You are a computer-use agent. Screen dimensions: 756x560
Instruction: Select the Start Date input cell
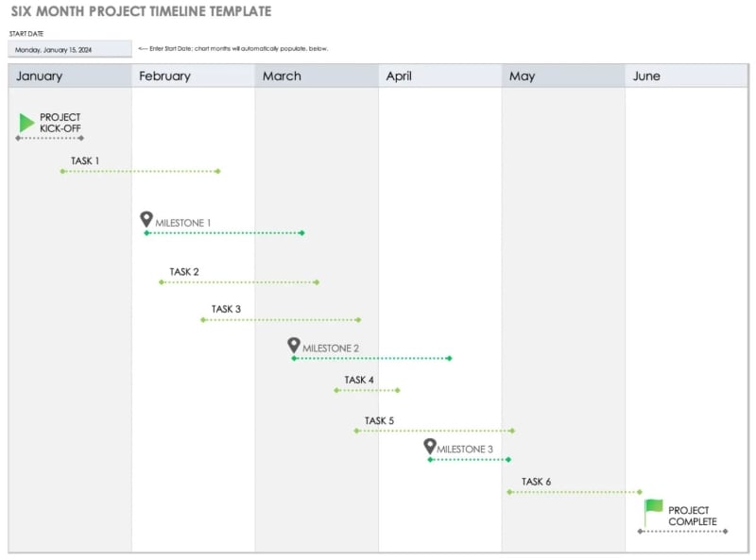coord(70,49)
